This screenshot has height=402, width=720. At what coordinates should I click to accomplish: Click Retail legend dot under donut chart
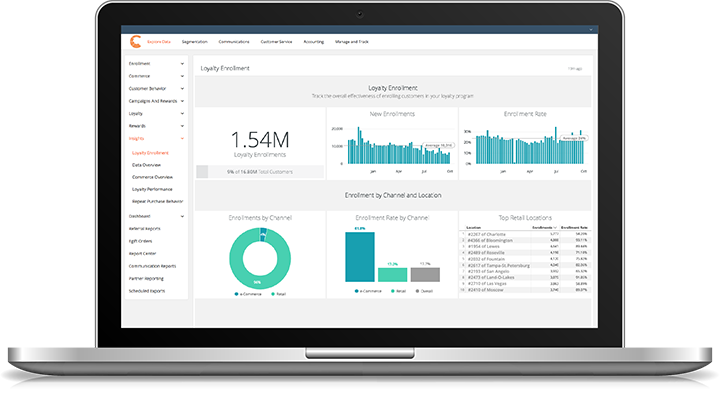pos(273,294)
